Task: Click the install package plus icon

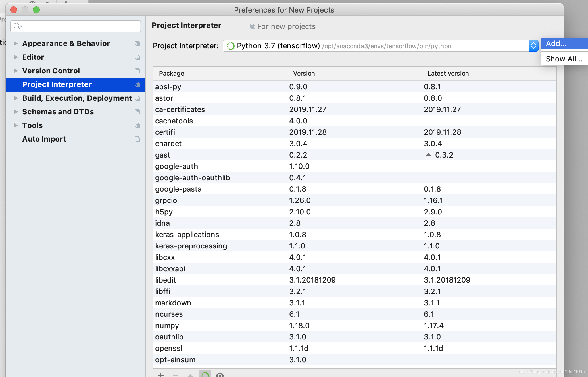Action: 161,375
